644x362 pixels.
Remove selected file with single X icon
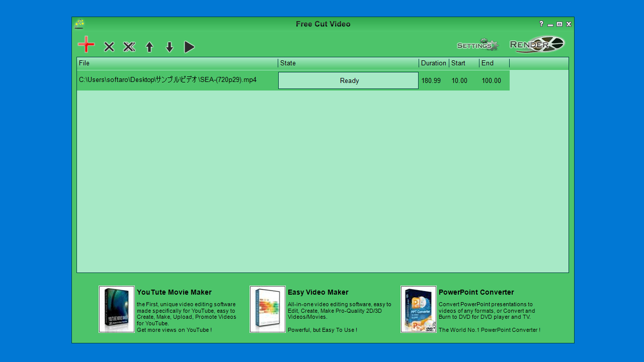[x=109, y=47]
